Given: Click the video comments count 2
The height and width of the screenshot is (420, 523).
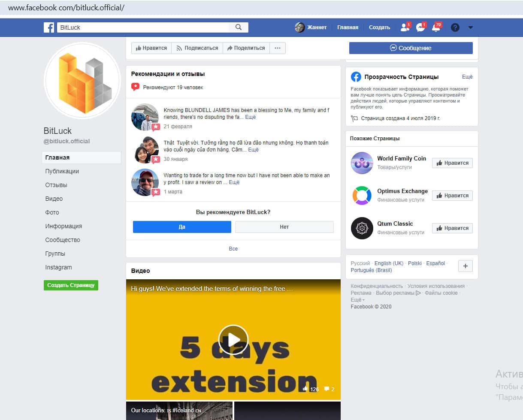Looking at the screenshot, I should click(330, 390).
